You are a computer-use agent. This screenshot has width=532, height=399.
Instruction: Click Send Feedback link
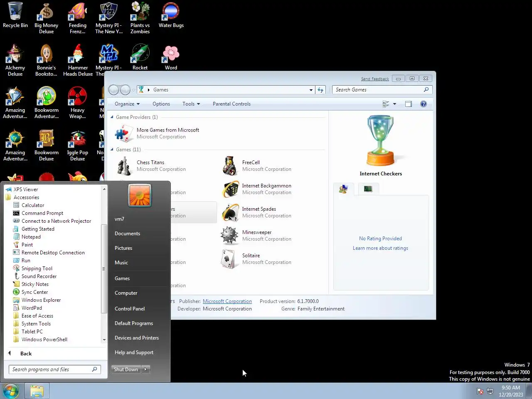point(375,79)
